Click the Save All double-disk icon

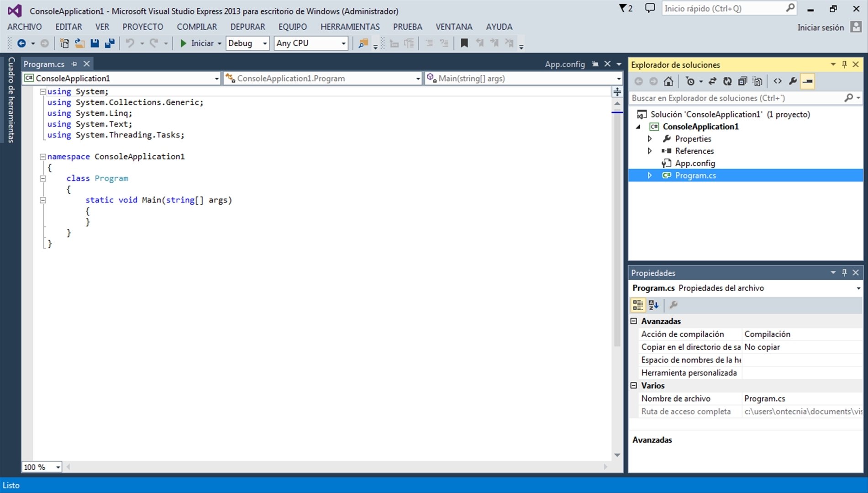[110, 43]
